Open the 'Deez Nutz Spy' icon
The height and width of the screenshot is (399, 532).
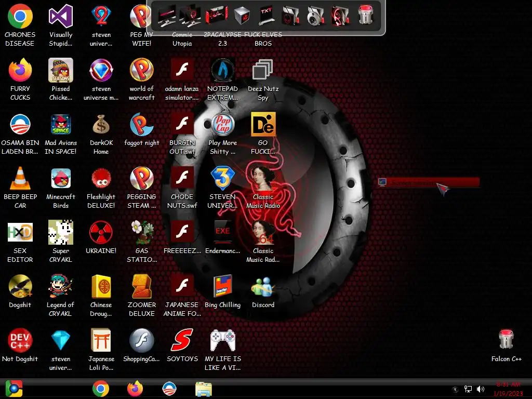[263, 70]
